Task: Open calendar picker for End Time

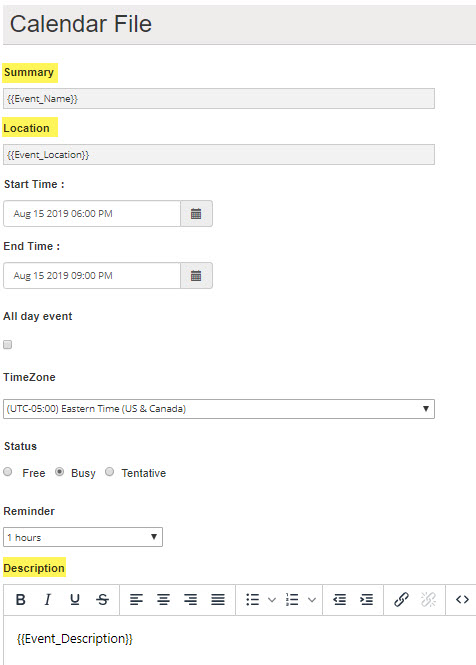Action: [x=196, y=276]
